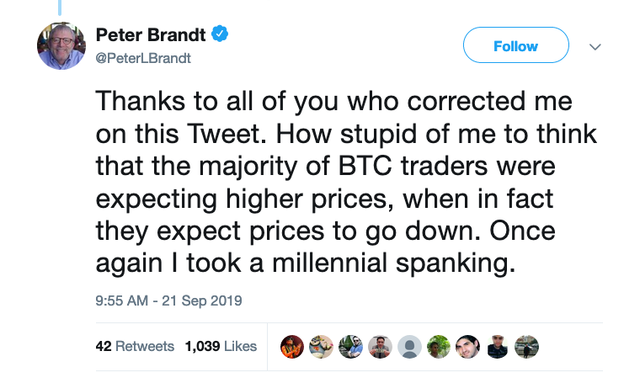
Task: Click the blue verified checkmark badge
Action: (220, 34)
